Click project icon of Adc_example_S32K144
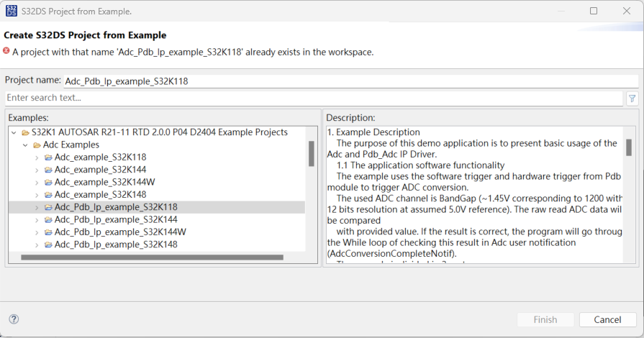This screenshot has width=644, height=338. point(48,170)
